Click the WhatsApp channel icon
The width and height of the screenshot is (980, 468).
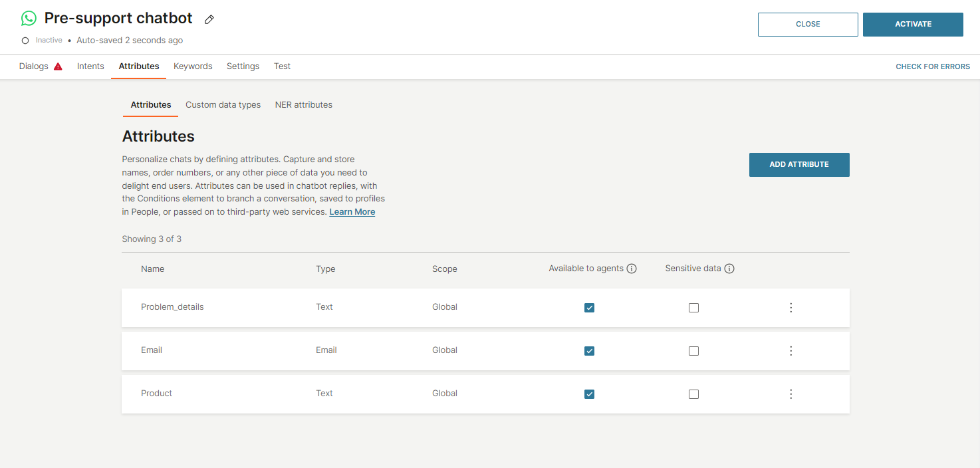pyautogui.click(x=28, y=18)
